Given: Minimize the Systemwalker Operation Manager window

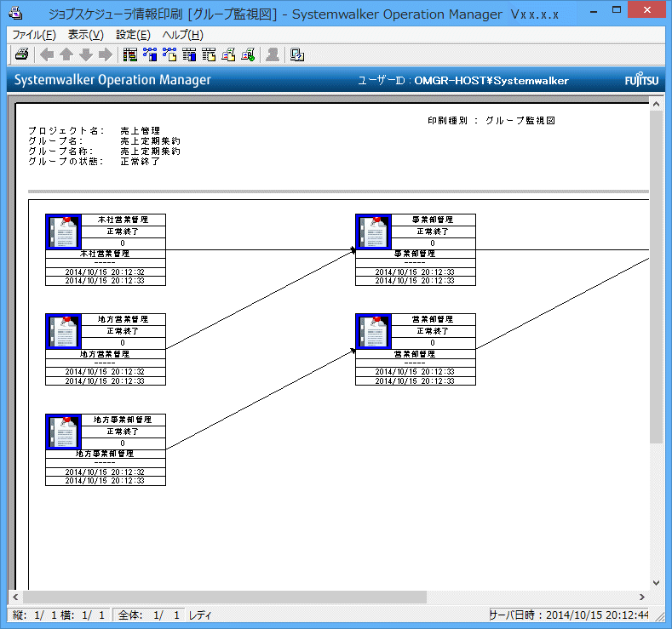Looking at the screenshot, I should [594, 11].
